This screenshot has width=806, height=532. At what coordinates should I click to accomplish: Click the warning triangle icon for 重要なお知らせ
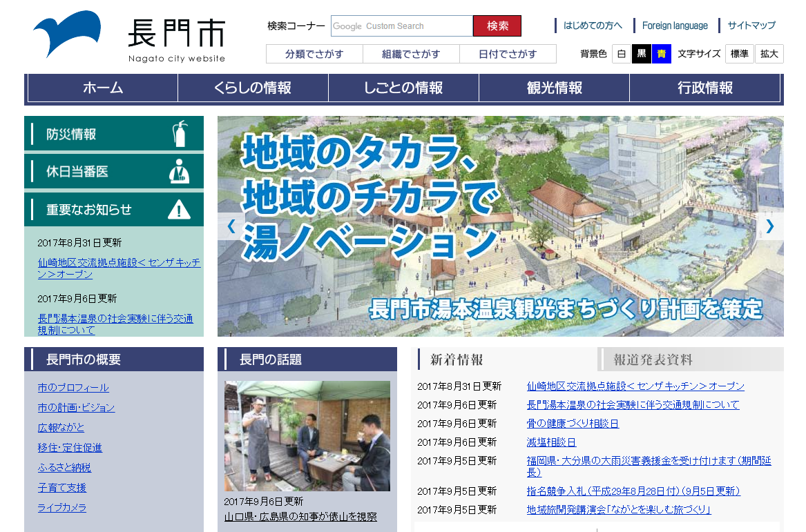pyautogui.click(x=180, y=209)
